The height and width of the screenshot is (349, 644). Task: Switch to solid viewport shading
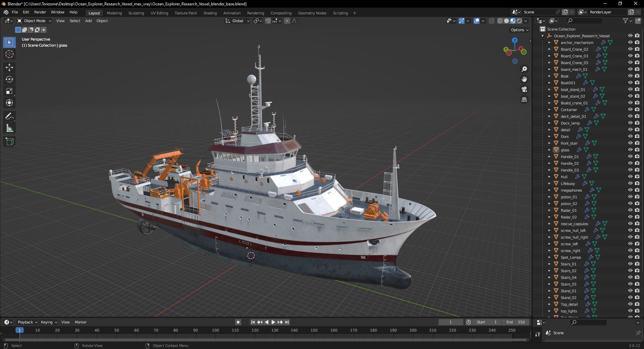point(506,21)
